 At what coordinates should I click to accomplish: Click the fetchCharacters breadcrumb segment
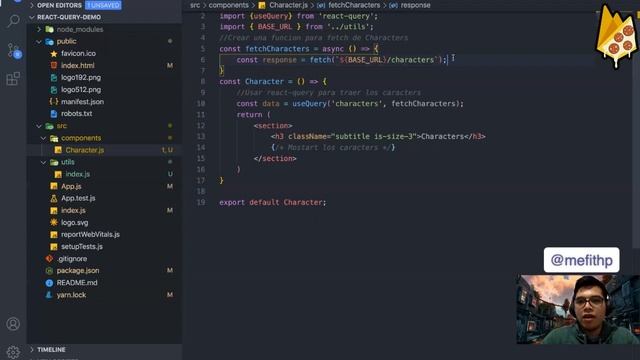click(x=354, y=5)
